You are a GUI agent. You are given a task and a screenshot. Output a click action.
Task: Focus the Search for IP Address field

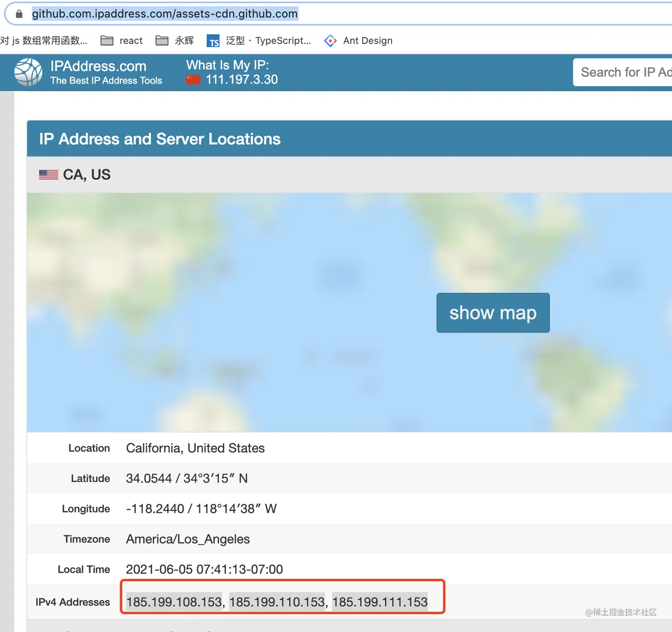(x=623, y=72)
